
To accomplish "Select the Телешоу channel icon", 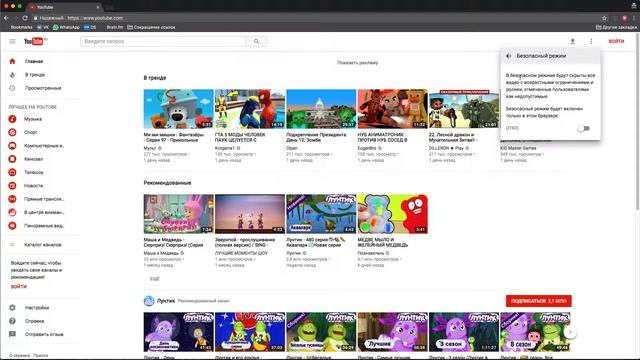I will point(12,172).
